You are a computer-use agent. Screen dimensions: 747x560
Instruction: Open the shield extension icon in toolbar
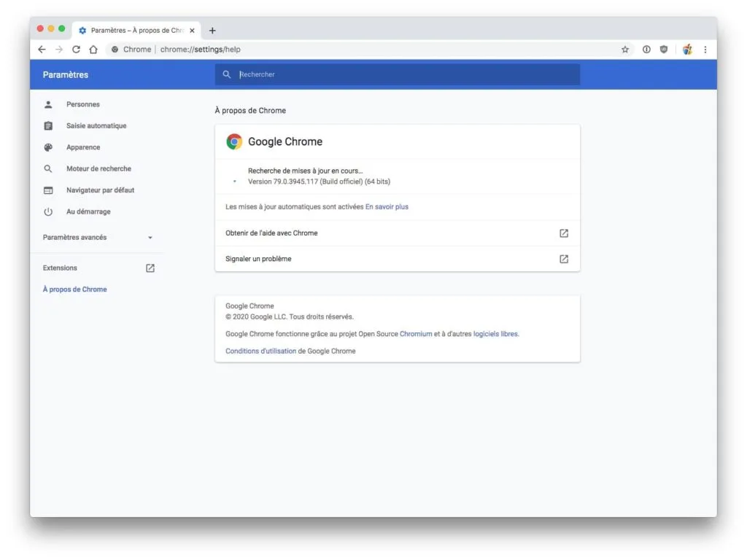[x=664, y=50]
